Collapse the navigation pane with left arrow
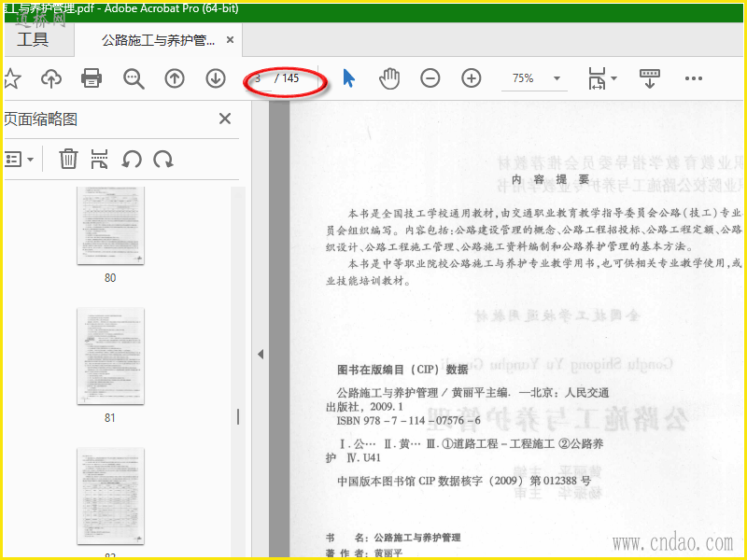747x560 pixels. point(261,355)
